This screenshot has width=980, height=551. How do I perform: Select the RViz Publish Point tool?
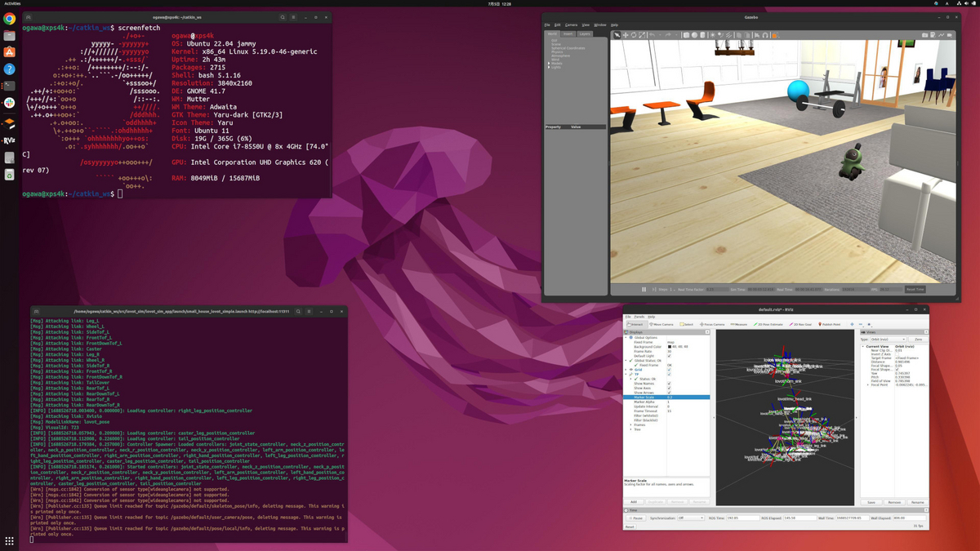tap(829, 325)
